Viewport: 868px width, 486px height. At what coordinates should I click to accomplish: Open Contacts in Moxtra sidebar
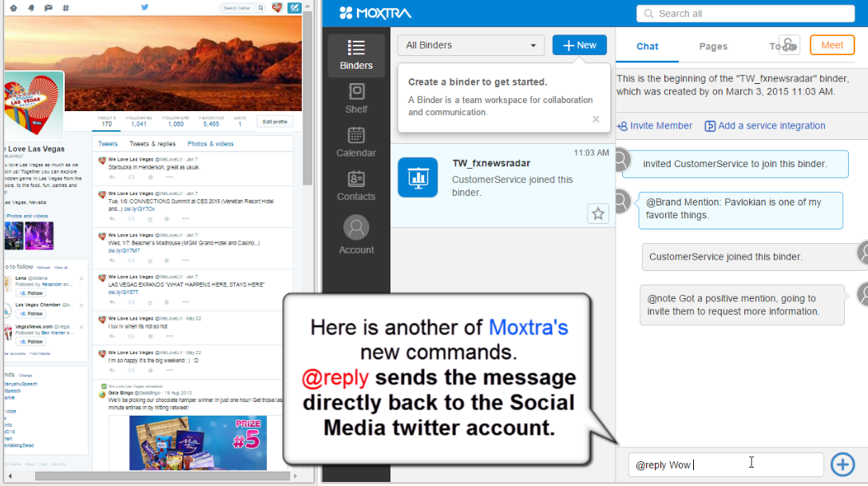[x=356, y=186]
